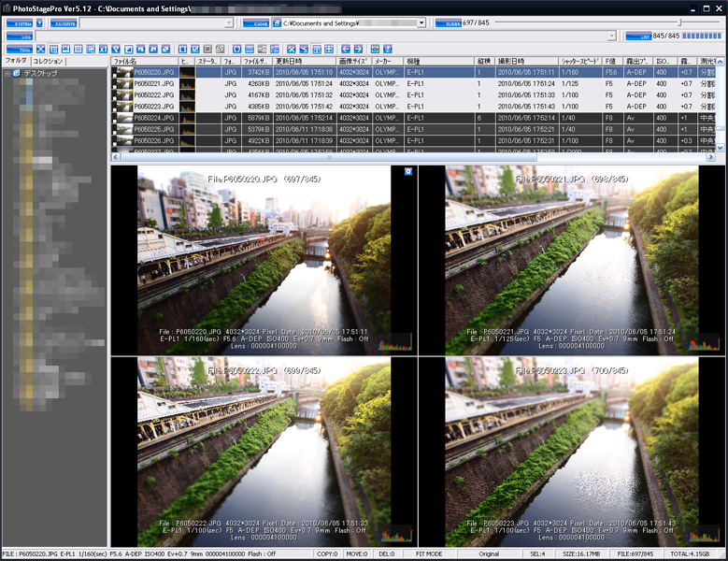Viewport: 728px width, 561px height.
Task: Click the LOG button
Action: [x=20, y=36]
